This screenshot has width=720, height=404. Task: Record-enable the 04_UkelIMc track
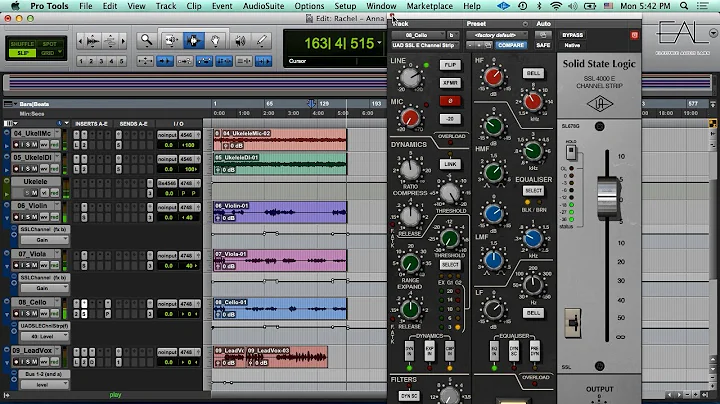point(17,145)
